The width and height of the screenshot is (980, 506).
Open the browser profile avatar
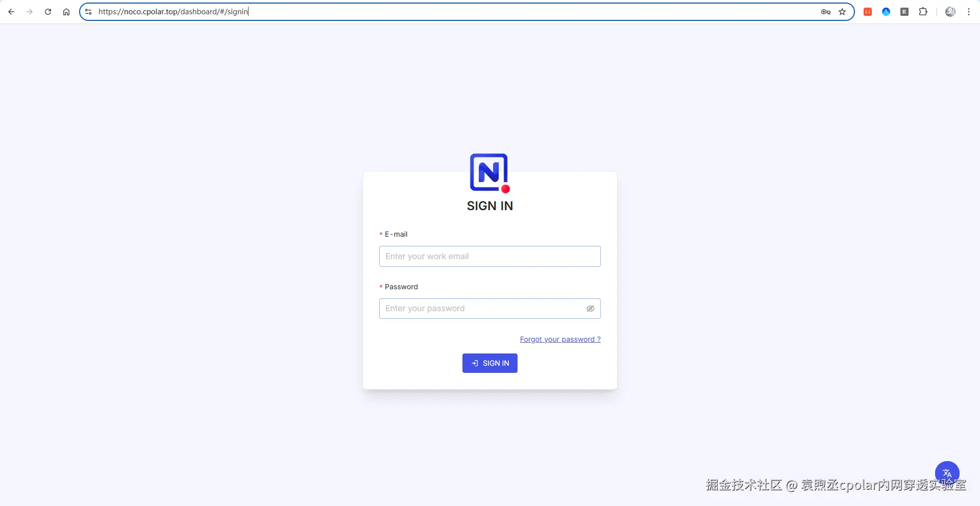click(x=950, y=12)
